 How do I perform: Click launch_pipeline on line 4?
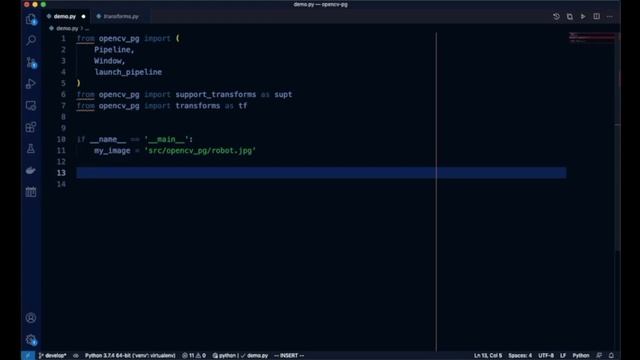(x=128, y=72)
